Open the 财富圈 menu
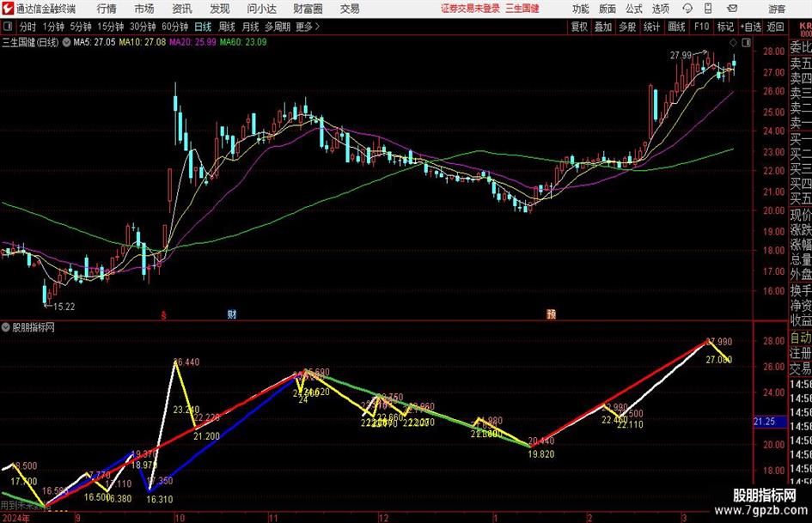This screenshot has width=812, height=523. [308, 9]
